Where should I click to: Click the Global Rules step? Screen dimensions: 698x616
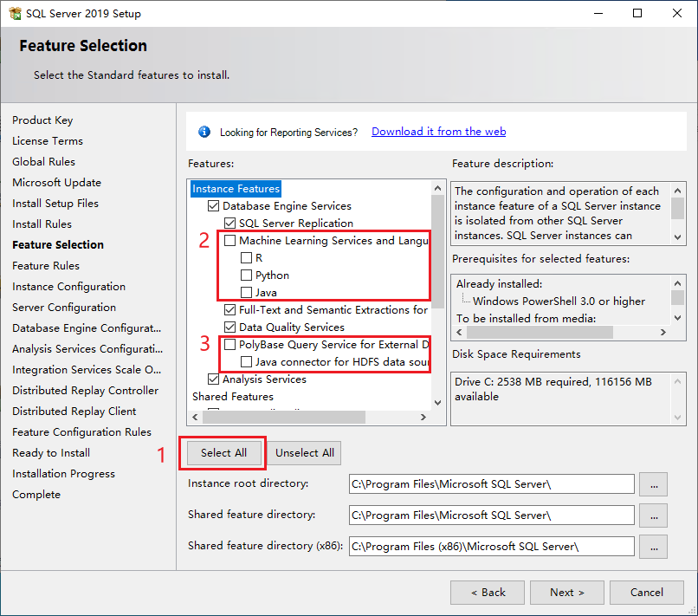coord(43,162)
